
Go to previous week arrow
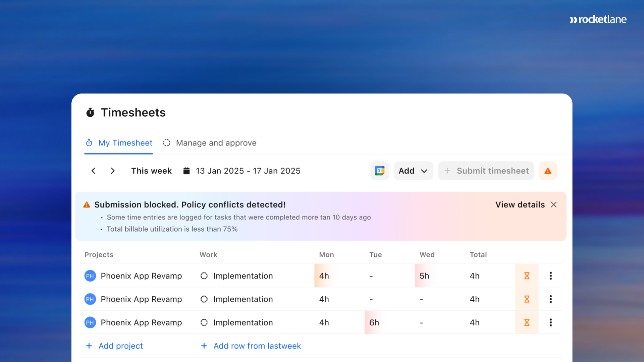click(x=94, y=171)
